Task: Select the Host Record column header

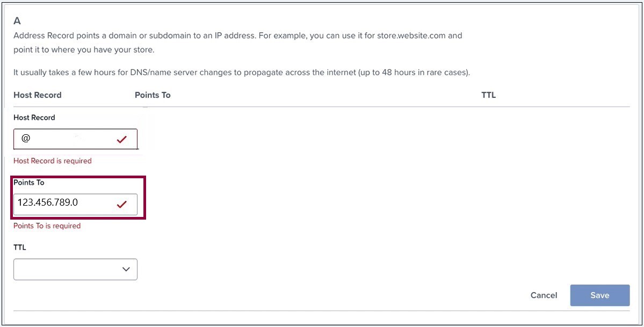Action: point(38,95)
